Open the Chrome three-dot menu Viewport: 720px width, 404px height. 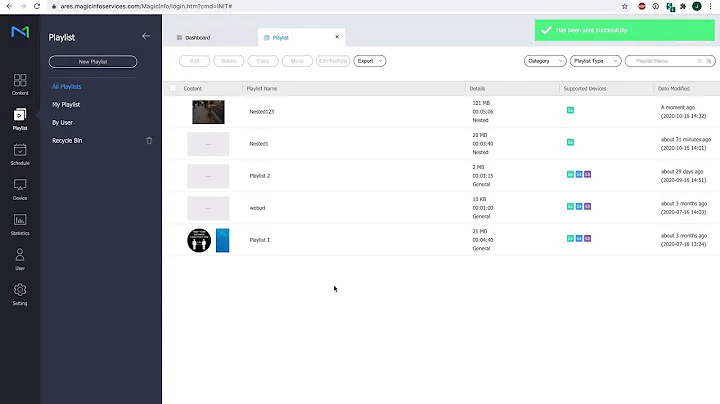point(710,6)
